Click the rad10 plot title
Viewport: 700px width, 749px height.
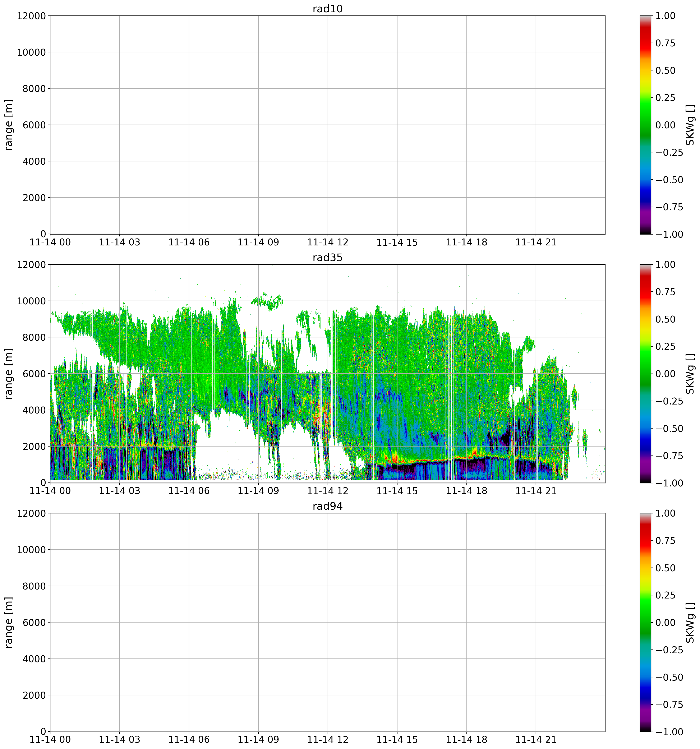coord(327,9)
